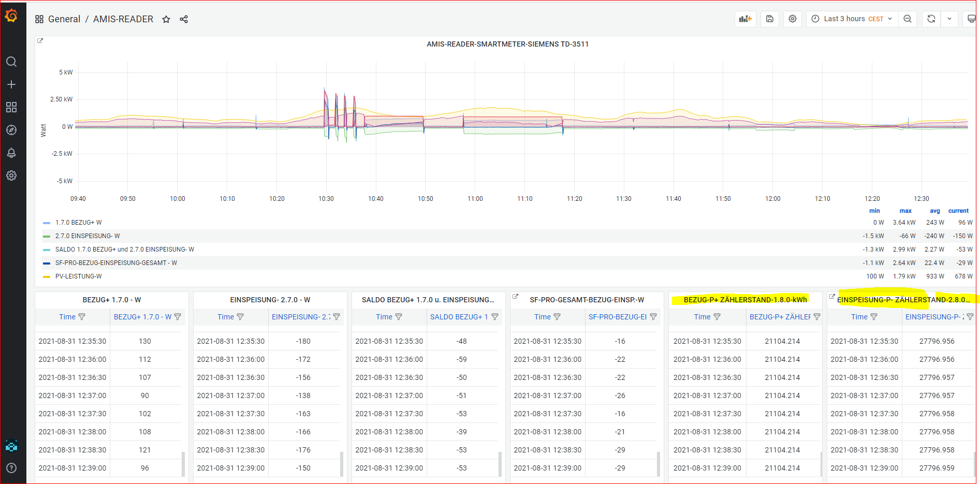Open Alerting bell icon
The height and width of the screenshot is (484, 980).
(x=11, y=153)
